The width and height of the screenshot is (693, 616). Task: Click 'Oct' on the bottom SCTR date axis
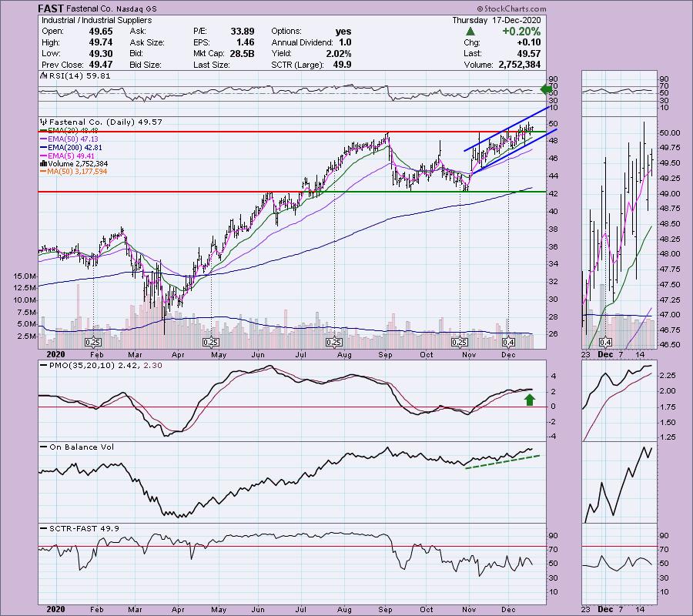427,610
